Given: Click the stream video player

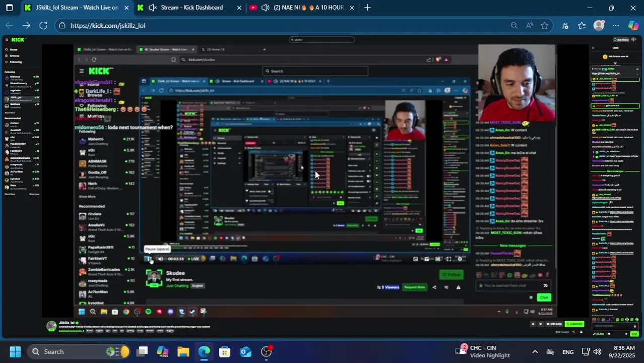Looking at the screenshot, I should pyautogui.click(x=315, y=181).
